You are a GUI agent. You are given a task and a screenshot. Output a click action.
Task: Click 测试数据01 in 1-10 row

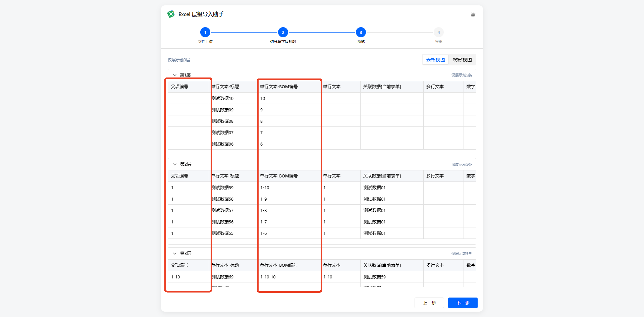coord(392,188)
